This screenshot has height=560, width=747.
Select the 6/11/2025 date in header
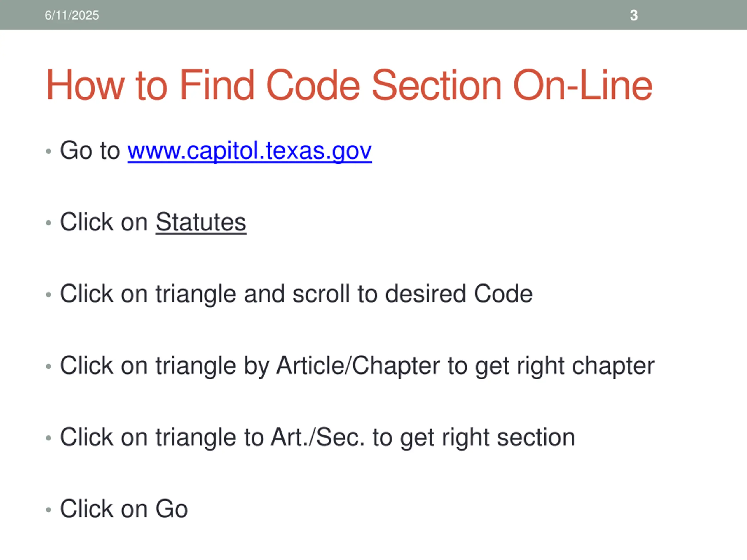(x=72, y=15)
